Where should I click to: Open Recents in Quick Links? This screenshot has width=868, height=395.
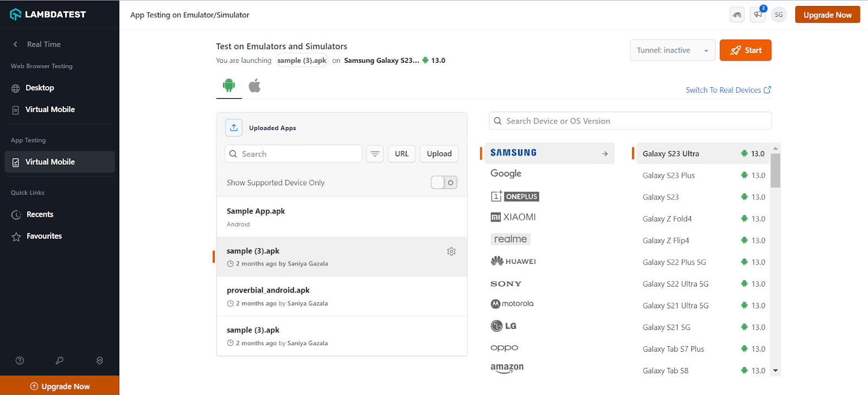(x=40, y=215)
